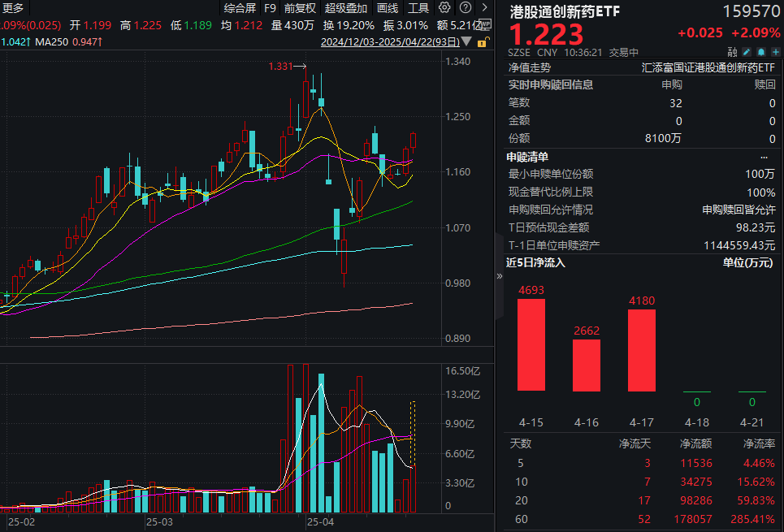This screenshot has height=532, width=784.
Task: Click the WP icon near 额5.21亿
Action: 486,24
